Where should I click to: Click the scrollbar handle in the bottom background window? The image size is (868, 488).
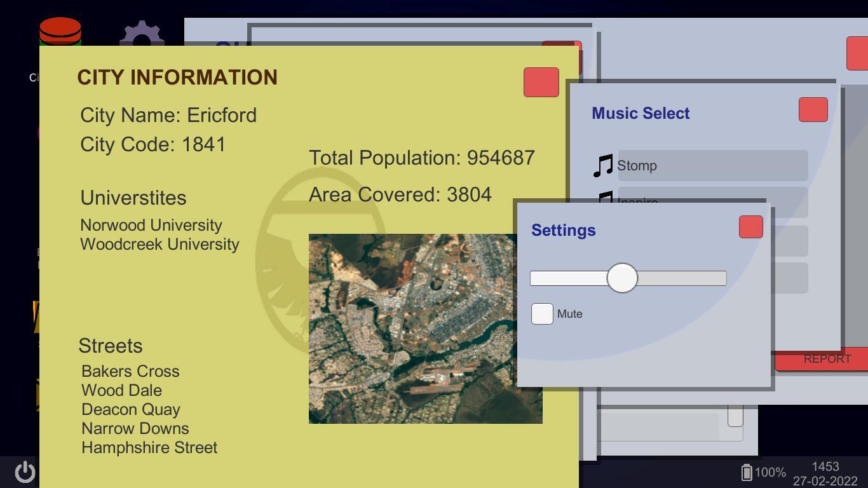735,416
